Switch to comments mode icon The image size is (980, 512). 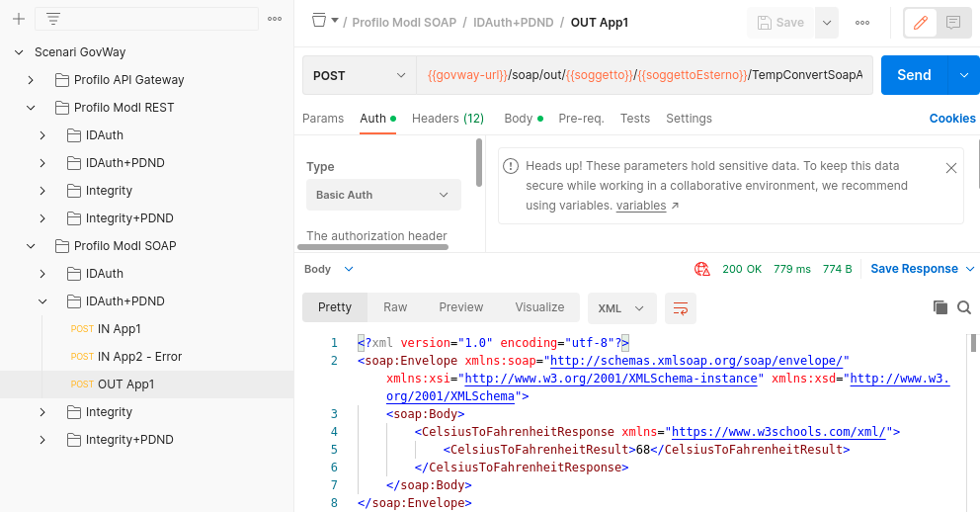[x=953, y=23]
